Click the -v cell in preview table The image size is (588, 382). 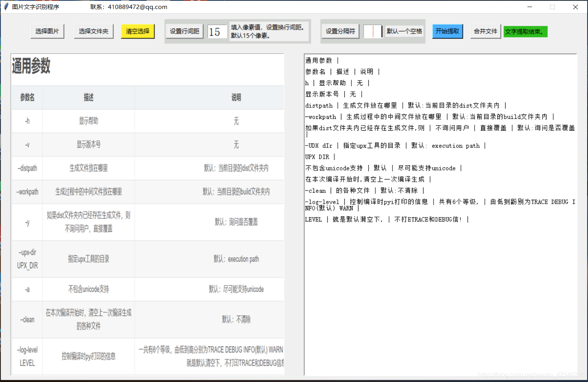pyautogui.click(x=27, y=145)
